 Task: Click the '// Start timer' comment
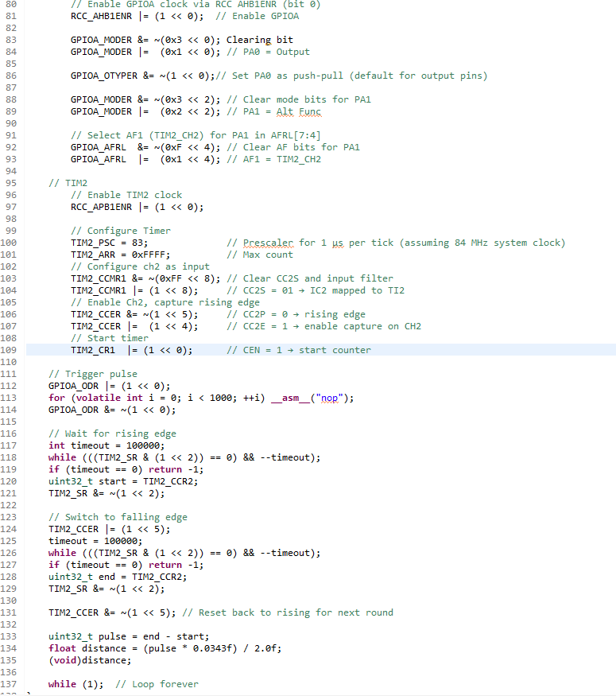[110, 338]
